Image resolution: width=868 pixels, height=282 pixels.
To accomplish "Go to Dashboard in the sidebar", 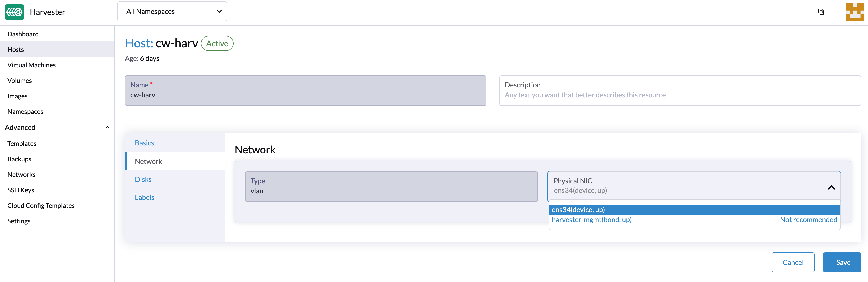I will click(23, 34).
